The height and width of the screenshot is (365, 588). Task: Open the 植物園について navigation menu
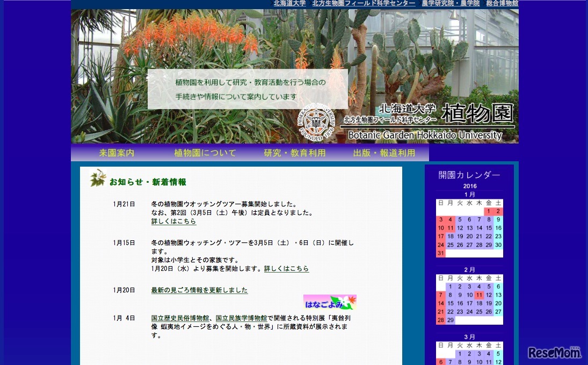(205, 153)
